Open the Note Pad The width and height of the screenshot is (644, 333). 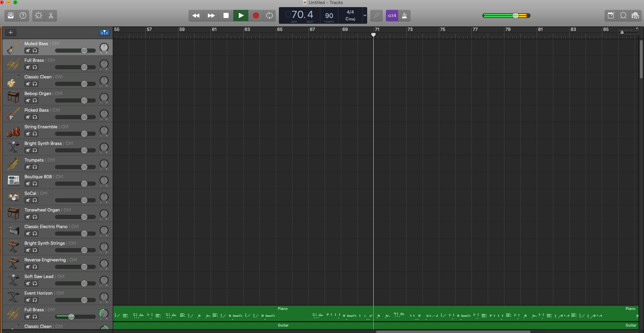point(611,16)
